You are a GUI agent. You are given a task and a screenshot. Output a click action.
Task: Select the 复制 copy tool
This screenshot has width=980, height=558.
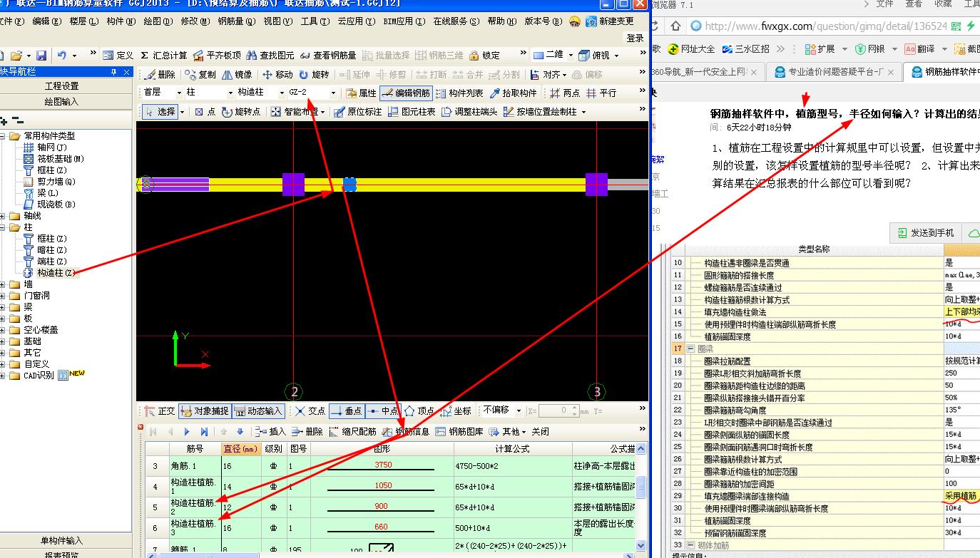pos(200,74)
